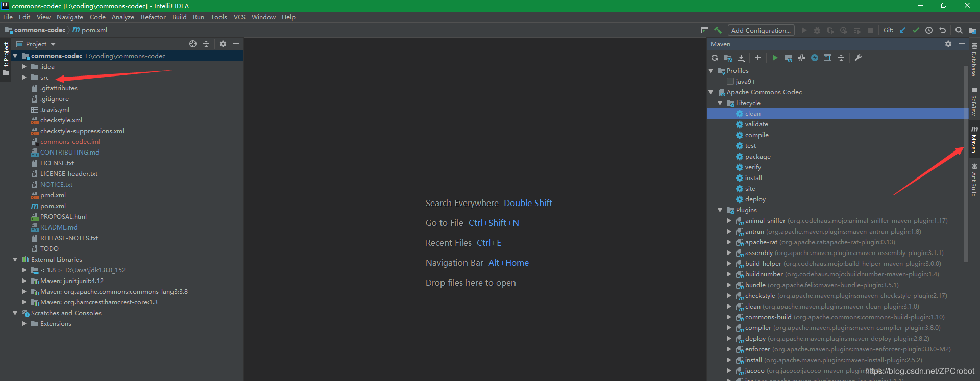Collapse Maven Profiles node
980x381 pixels.
[x=711, y=71]
